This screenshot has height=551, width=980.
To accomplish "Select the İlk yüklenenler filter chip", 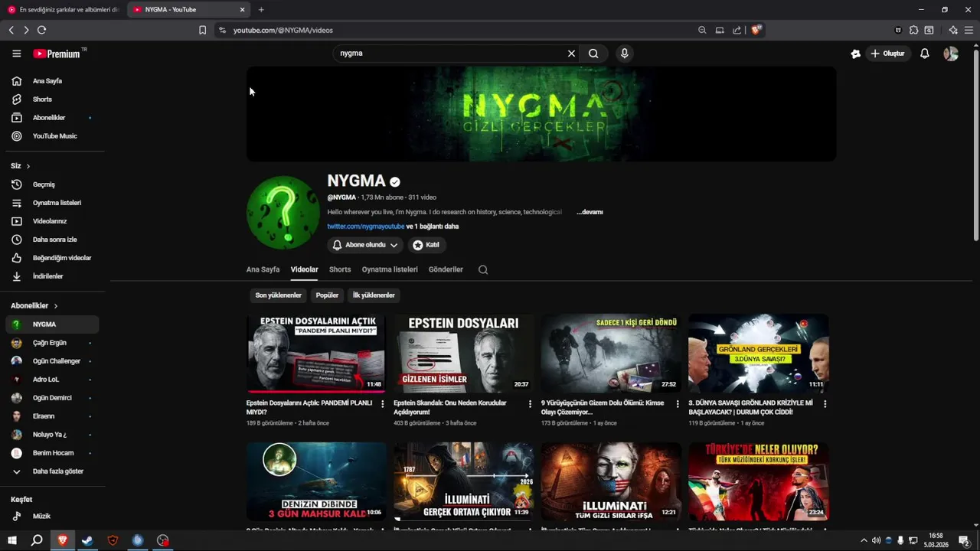I will pyautogui.click(x=374, y=295).
